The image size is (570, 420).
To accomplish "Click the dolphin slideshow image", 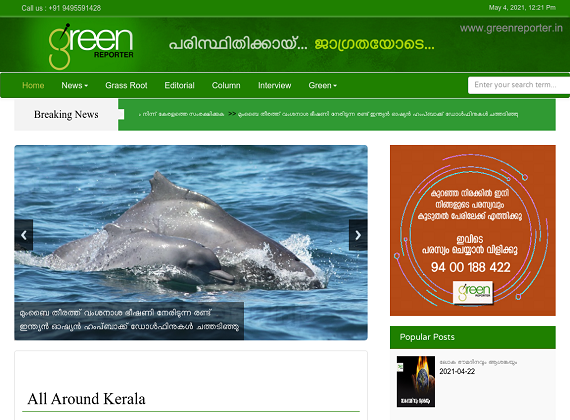I will tap(191, 243).
